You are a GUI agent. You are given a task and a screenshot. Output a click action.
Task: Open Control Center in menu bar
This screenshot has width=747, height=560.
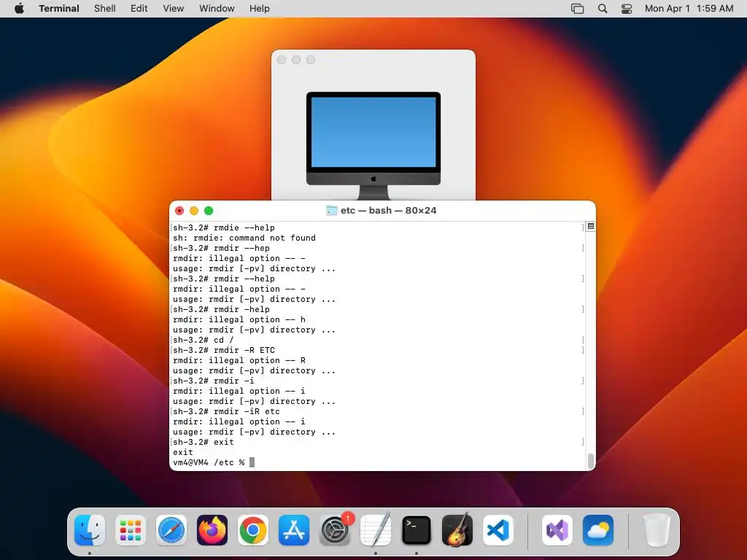pyautogui.click(x=627, y=9)
